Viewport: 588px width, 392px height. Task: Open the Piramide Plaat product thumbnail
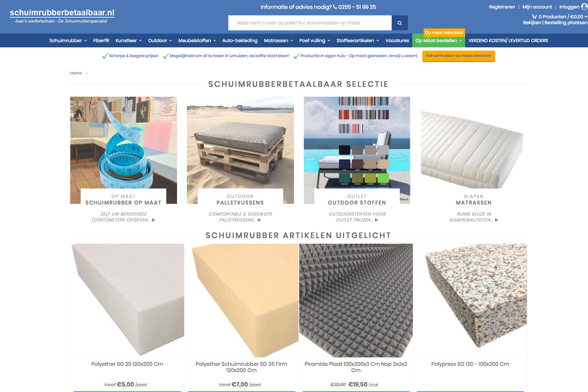tap(356, 301)
